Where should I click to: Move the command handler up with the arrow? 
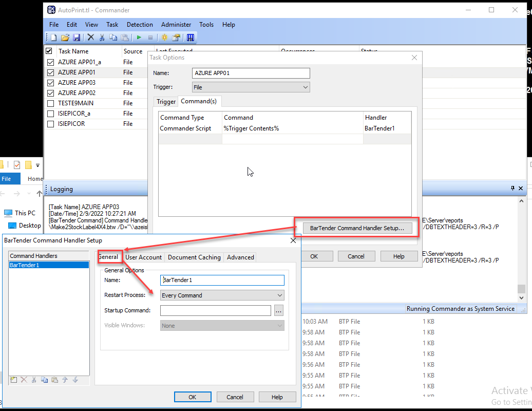(65, 380)
